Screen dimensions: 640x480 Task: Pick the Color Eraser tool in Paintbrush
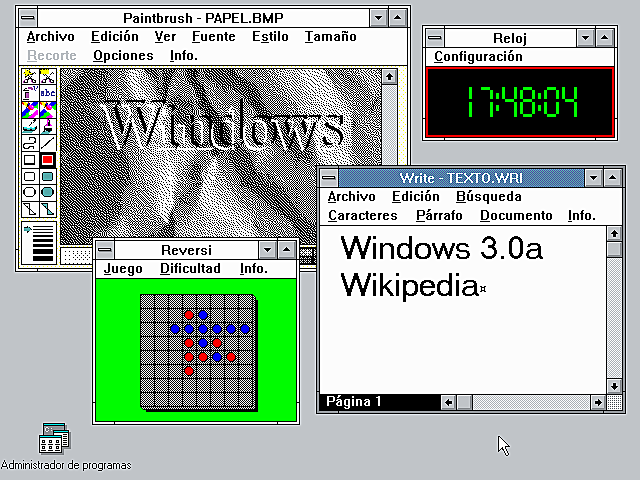30,110
